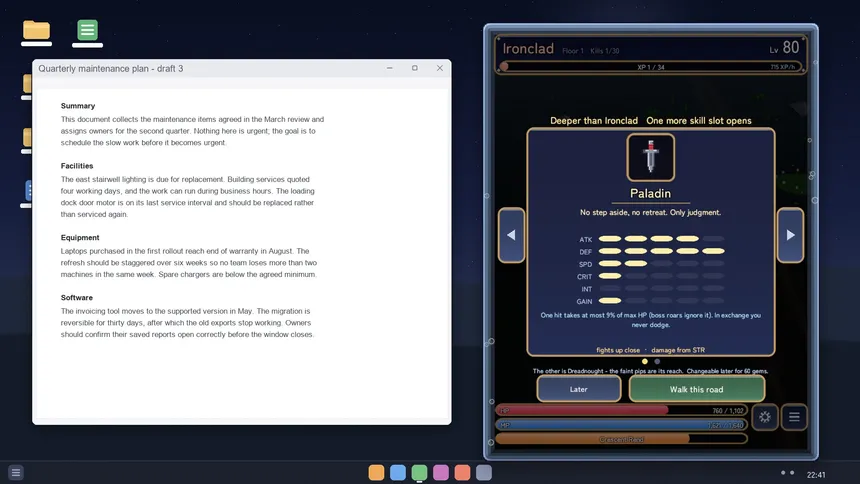Viewport: 860px width, 484px height.
Task: Click 'damage from STR' tag
Action: pos(678,350)
